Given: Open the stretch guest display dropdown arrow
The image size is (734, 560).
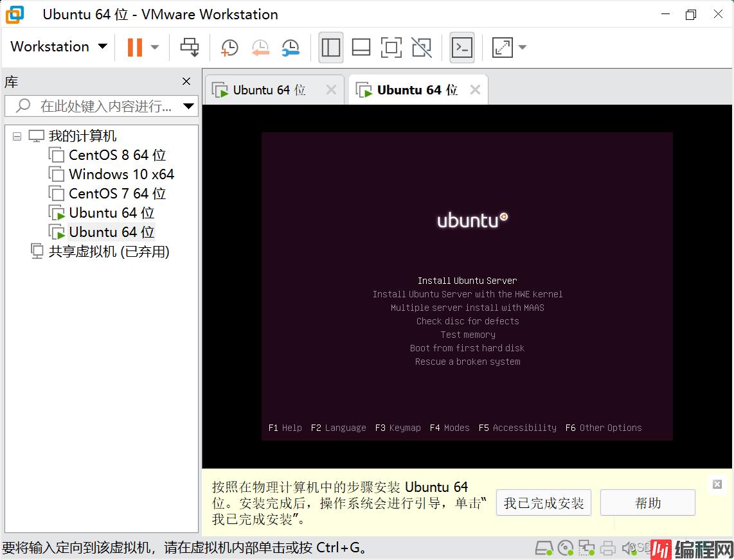Looking at the screenshot, I should 523,47.
